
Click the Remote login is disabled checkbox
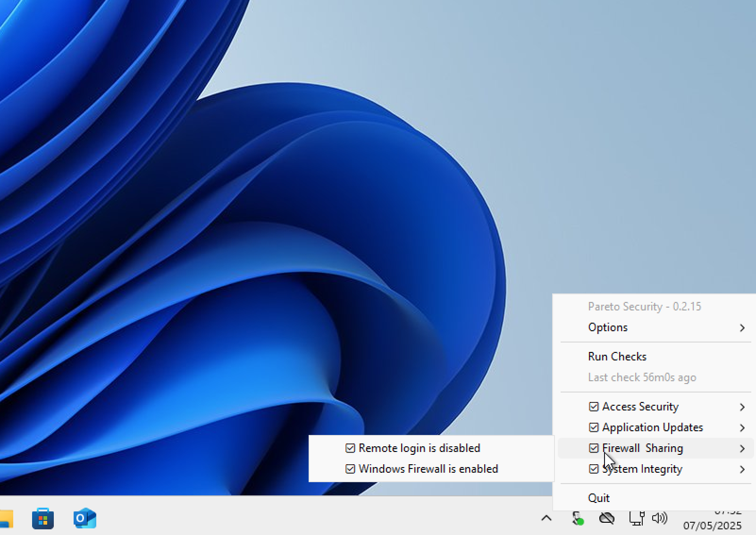(350, 448)
